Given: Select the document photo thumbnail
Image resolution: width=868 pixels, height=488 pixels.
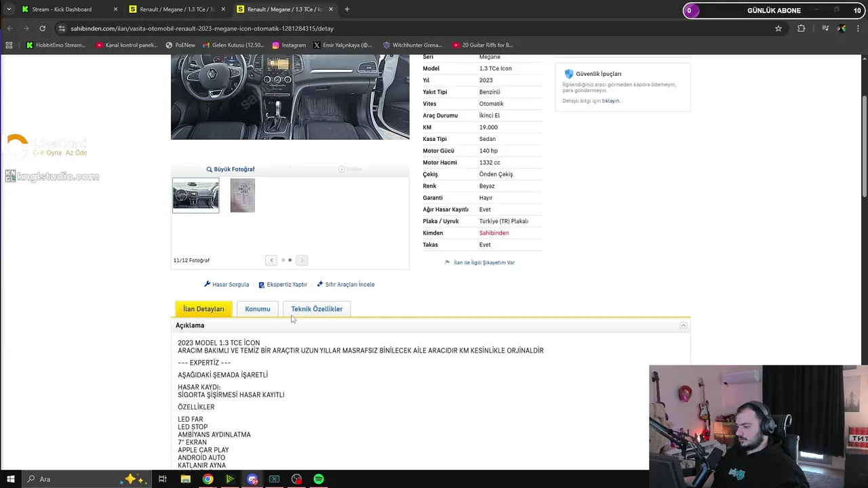Looking at the screenshot, I should 243,195.
